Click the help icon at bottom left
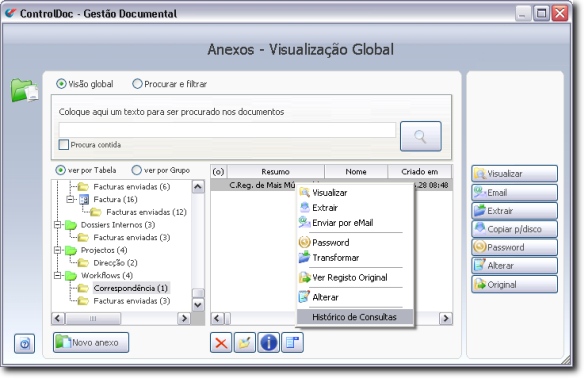Image resolution: width=584 pixels, height=380 pixels. [x=25, y=343]
